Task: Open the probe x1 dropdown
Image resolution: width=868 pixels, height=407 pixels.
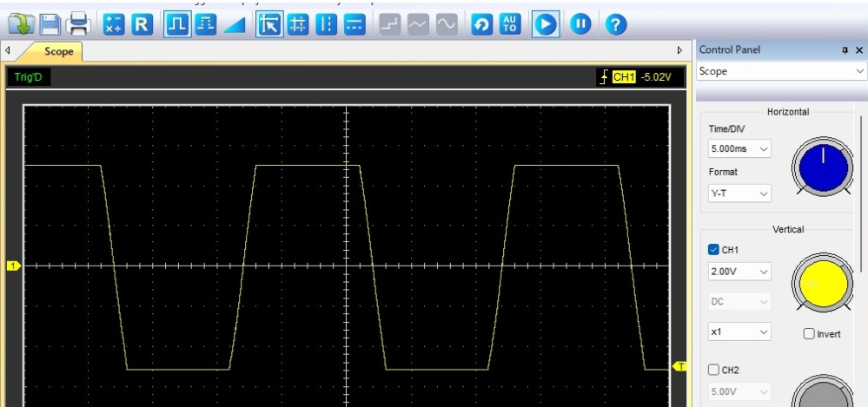Action: tap(739, 332)
